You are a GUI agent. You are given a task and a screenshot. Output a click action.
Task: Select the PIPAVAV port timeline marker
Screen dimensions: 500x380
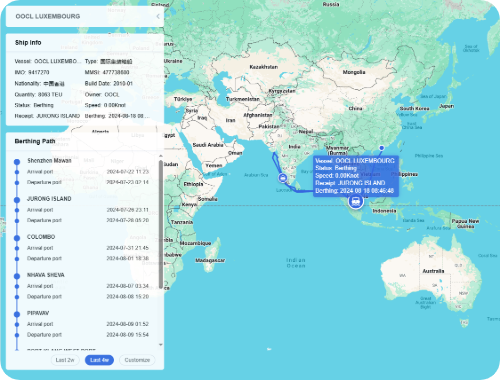click(x=17, y=314)
